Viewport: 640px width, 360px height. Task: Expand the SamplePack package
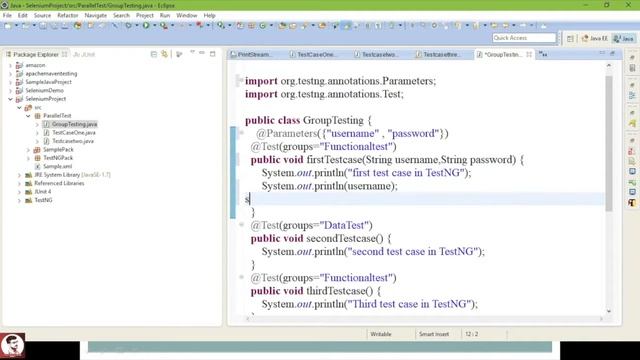pos(28,150)
